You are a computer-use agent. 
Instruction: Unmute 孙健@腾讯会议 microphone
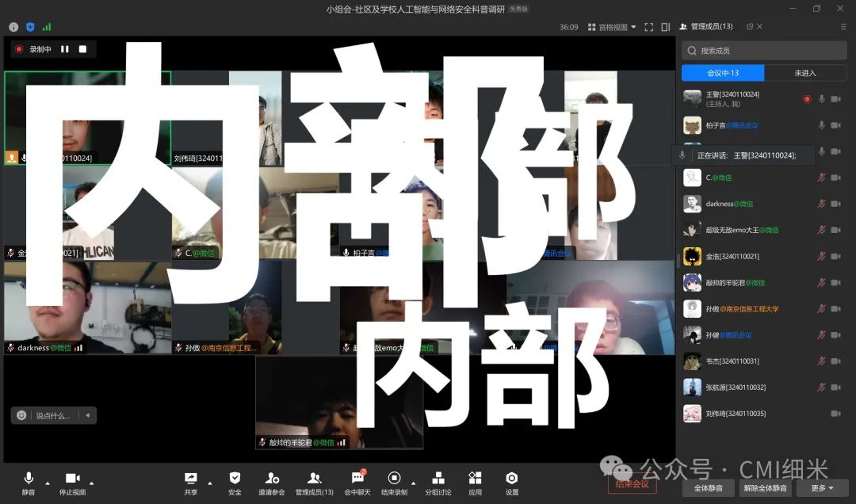(822, 334)
